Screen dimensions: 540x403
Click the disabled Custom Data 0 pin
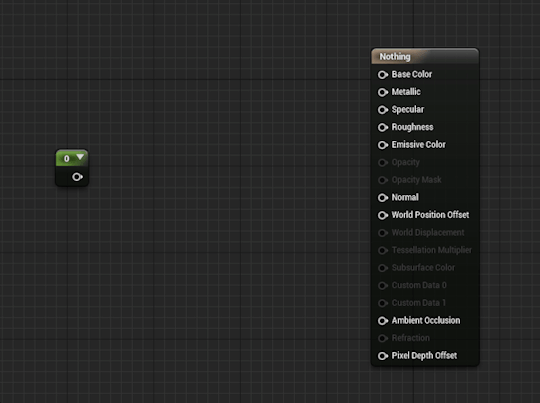pyautogui.click(x=383, y=286)
